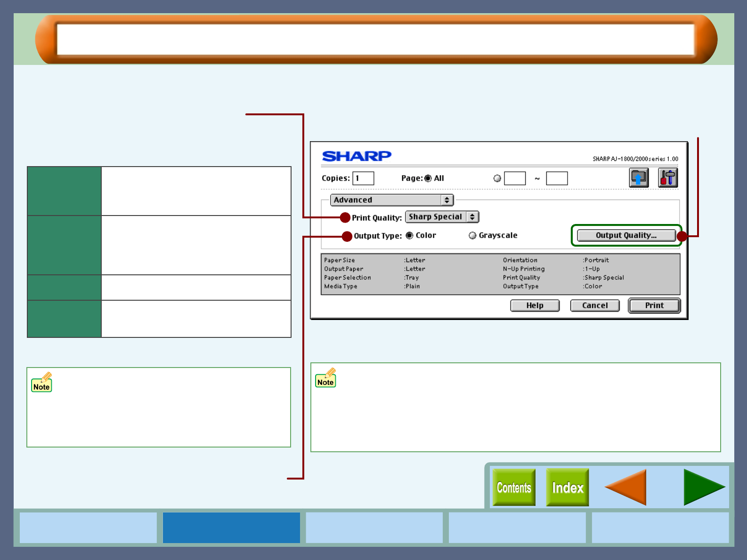Click the Cancel button
747x560 pixels.
595,305
